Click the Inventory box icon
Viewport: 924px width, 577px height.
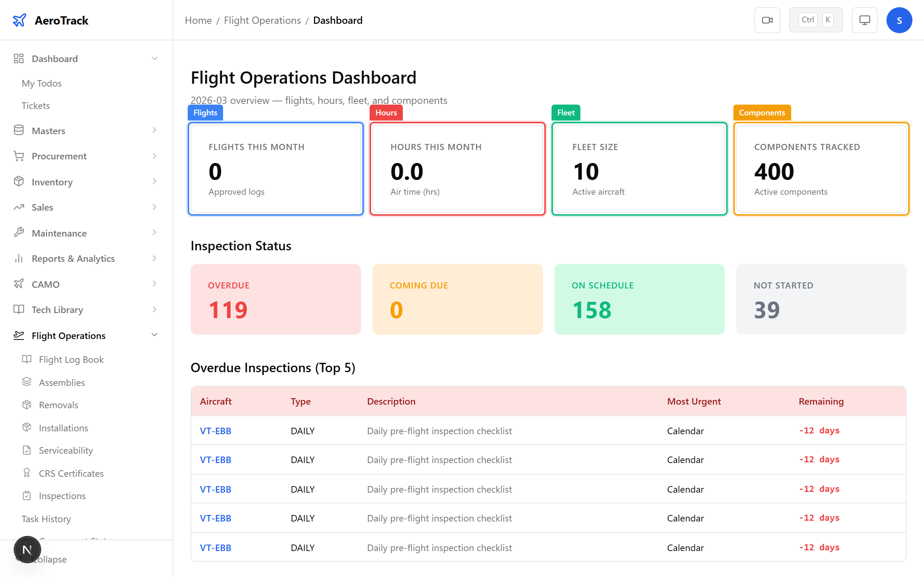(19, 182)
